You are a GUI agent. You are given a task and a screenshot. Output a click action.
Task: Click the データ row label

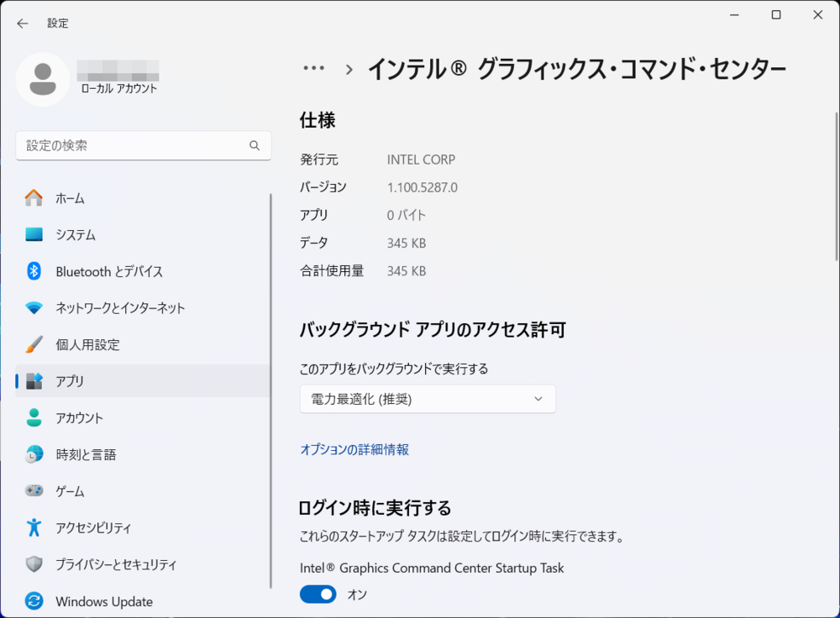click(314, 244)
